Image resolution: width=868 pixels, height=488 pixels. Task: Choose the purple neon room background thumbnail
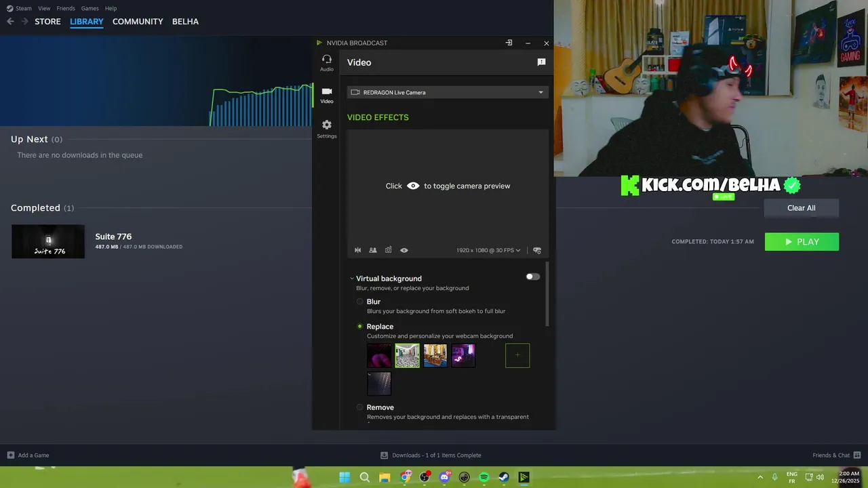tap(463, 355)
